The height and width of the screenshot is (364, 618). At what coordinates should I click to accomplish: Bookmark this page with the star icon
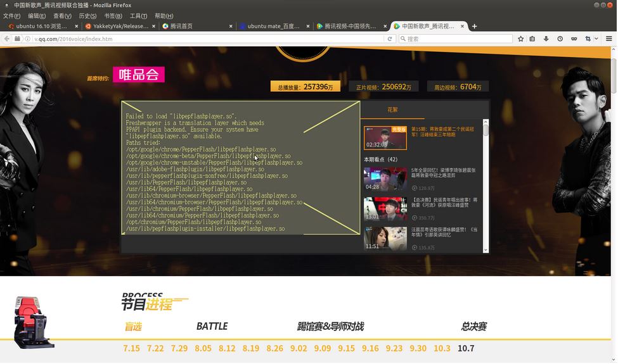click(x=520, y=39)
